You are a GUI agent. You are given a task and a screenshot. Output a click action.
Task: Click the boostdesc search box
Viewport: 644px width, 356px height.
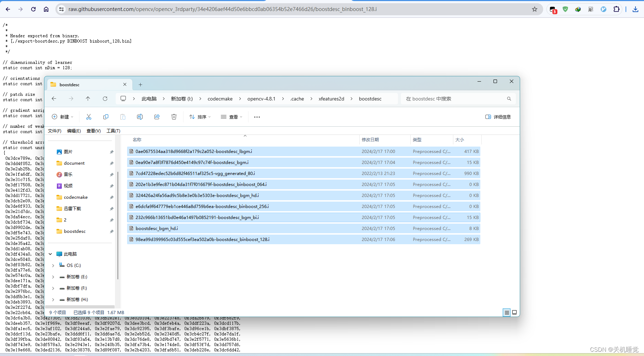pyautogui.click(x=458, y=99)
